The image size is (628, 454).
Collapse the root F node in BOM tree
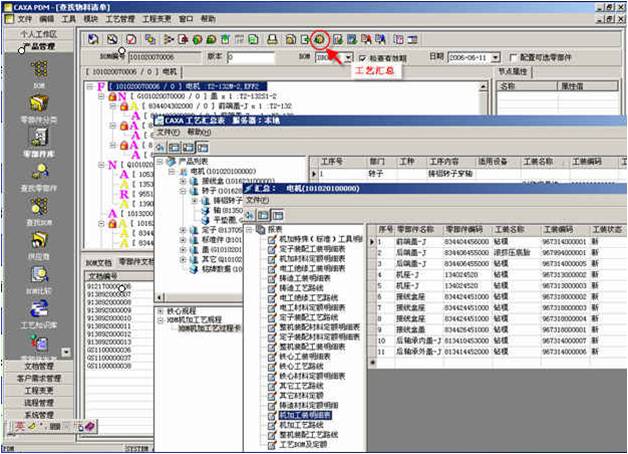pyautogui.click(x=90, y=86)
